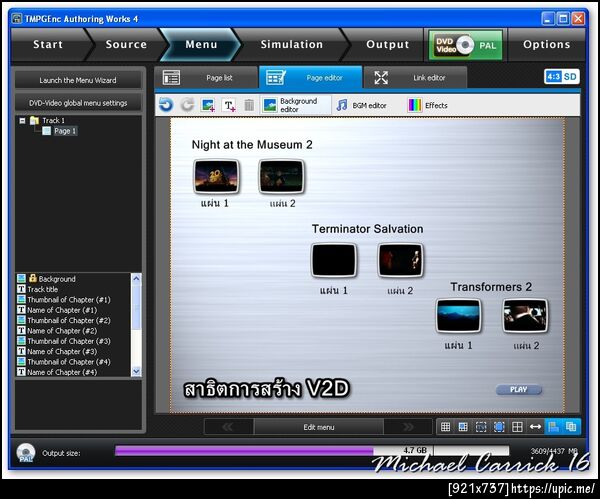The width and height of the screenshot is (600, 499).
Task: Open the Background editor
Action: pos(295,105)
